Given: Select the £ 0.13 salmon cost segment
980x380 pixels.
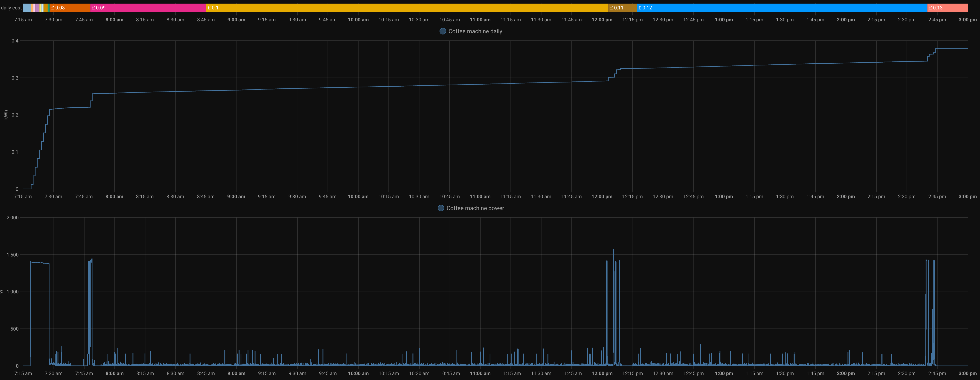Looking at the screenshot, I should [x=947, y=8].
